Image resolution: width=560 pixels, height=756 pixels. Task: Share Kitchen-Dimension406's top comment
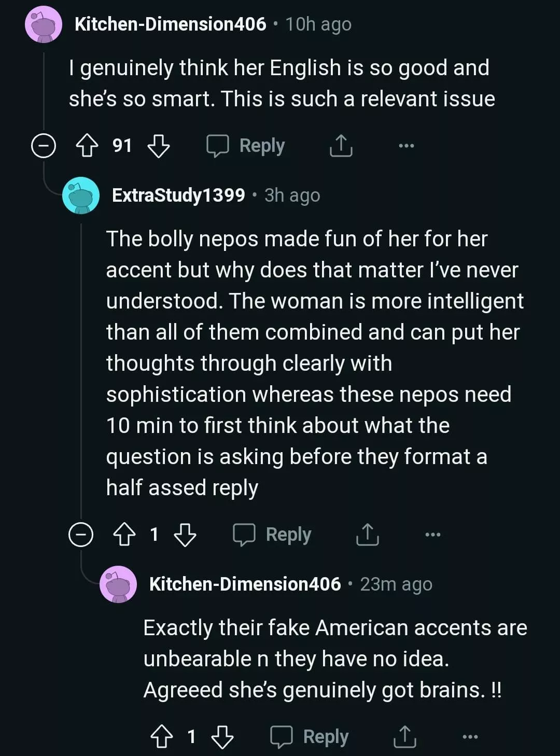pos(341,146)
